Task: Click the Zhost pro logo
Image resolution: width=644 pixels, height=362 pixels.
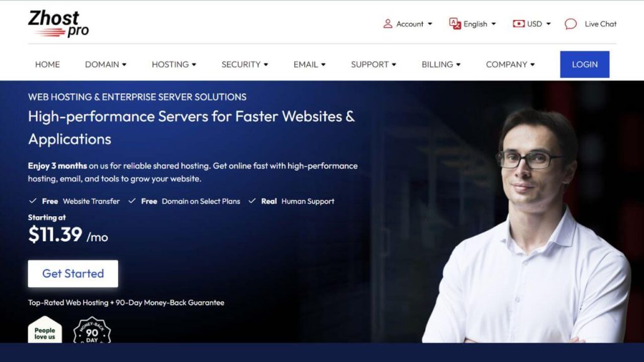Action: pos(58,24)
